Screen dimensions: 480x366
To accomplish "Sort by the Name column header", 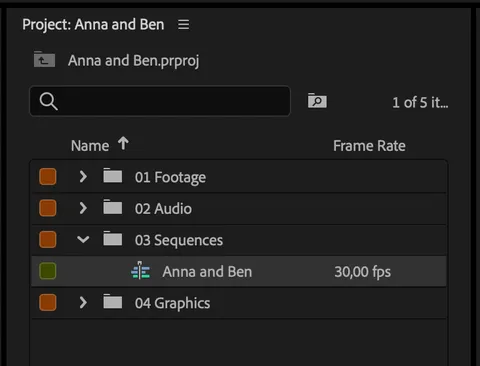I will 90,146.
